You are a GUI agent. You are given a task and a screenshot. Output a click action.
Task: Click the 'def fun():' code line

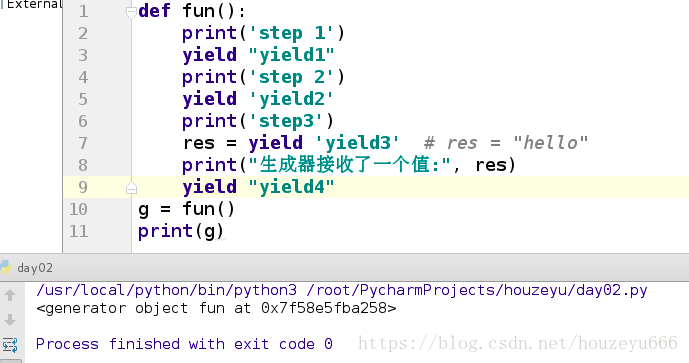(192, 11)
